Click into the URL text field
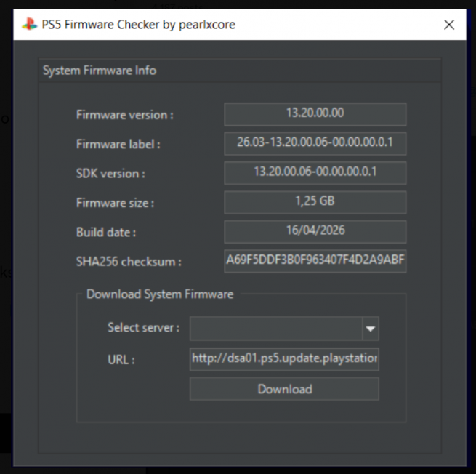 [x=284, y=358]
